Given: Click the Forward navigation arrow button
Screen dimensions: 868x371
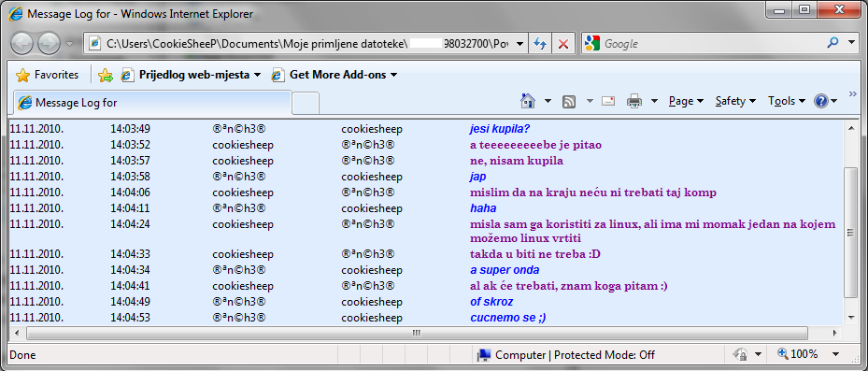Looking at the screenshot, I should coord(49,43).
